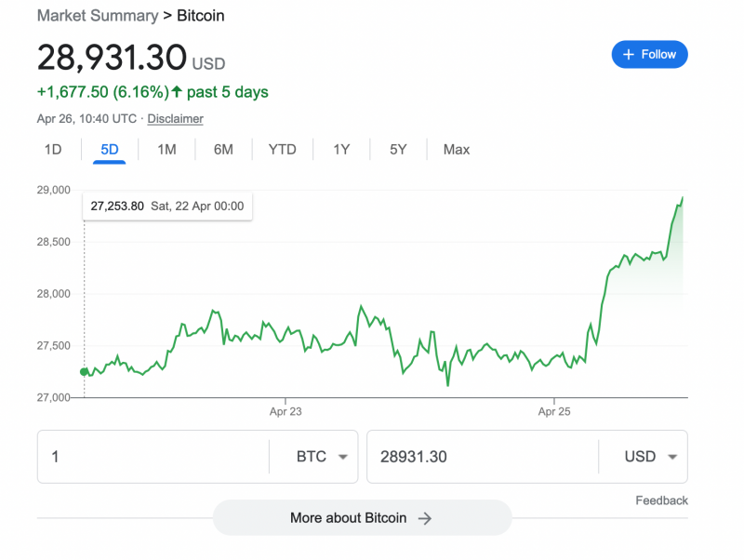
Task: Click the BTC amount input field
Action: (153, 457)
